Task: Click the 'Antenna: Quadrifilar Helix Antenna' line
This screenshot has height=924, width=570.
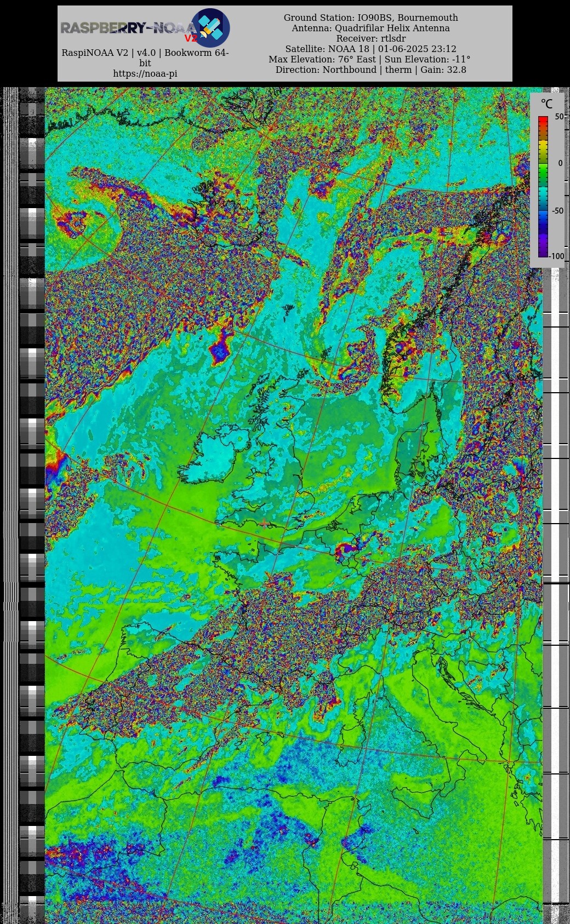Action: pyautogui.click(x=371, y=28)
